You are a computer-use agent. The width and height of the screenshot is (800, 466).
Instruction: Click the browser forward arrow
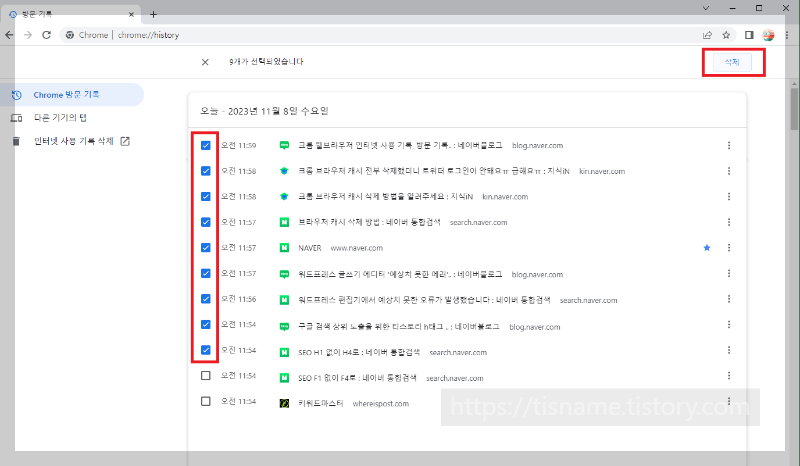[28, 35]
